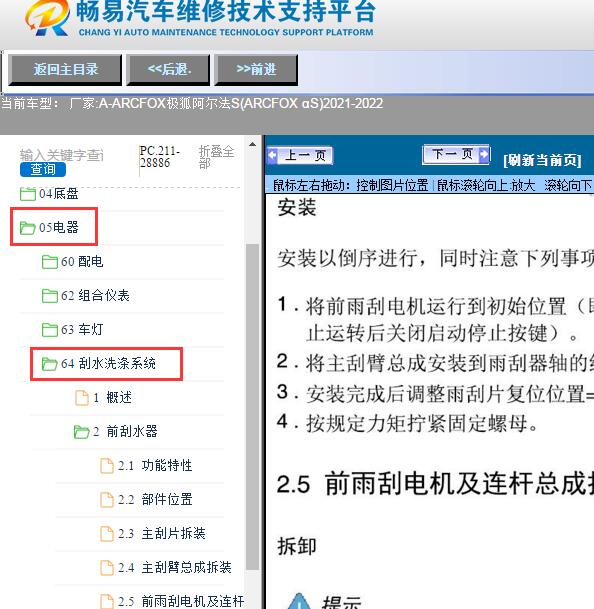Screen dimensions: 594x609
Task: Click the folder icon beside 63 车灯
Action: point(50,330)
